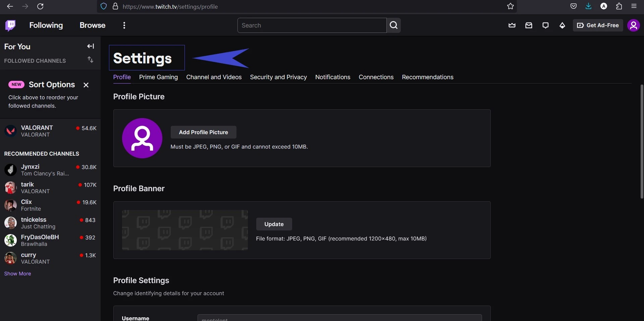Click the page vertical scrollbar
The image size is (644, 321).
642,141
